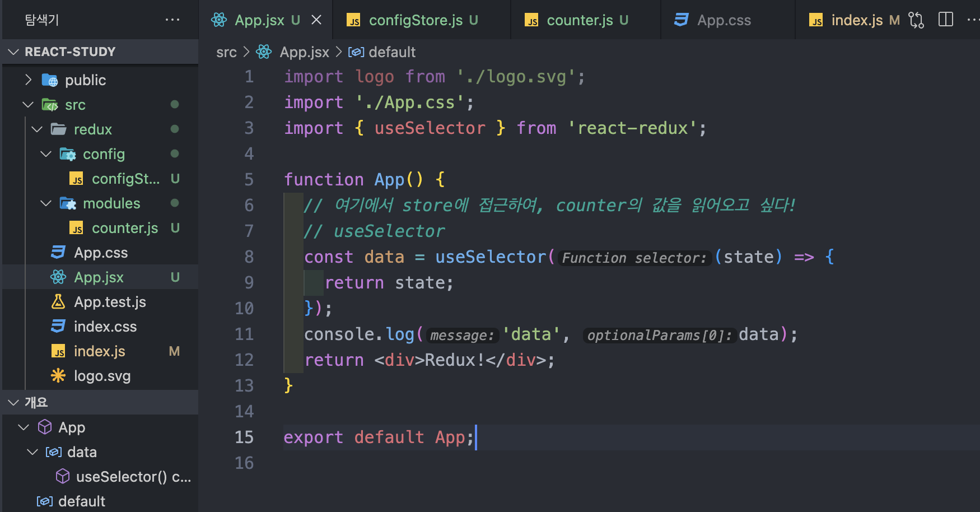Click the git status U badge on explorer App.jsx
The image size is (980, 512).
coord(175,277)
